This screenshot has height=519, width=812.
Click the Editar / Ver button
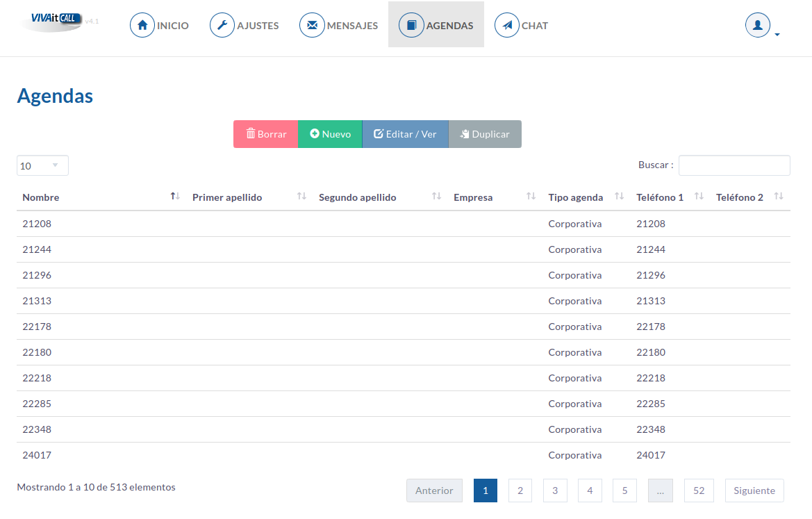tap(405, 134)
